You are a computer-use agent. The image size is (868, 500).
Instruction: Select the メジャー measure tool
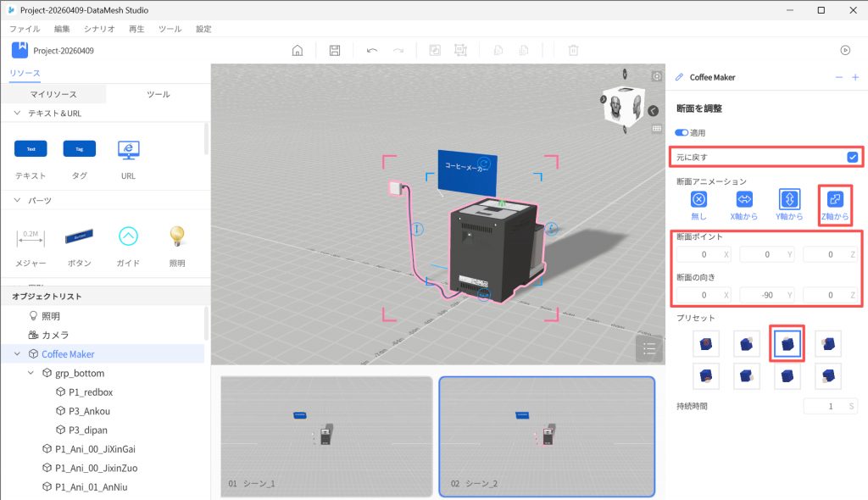pyautogui.click(x=31, y=236)
